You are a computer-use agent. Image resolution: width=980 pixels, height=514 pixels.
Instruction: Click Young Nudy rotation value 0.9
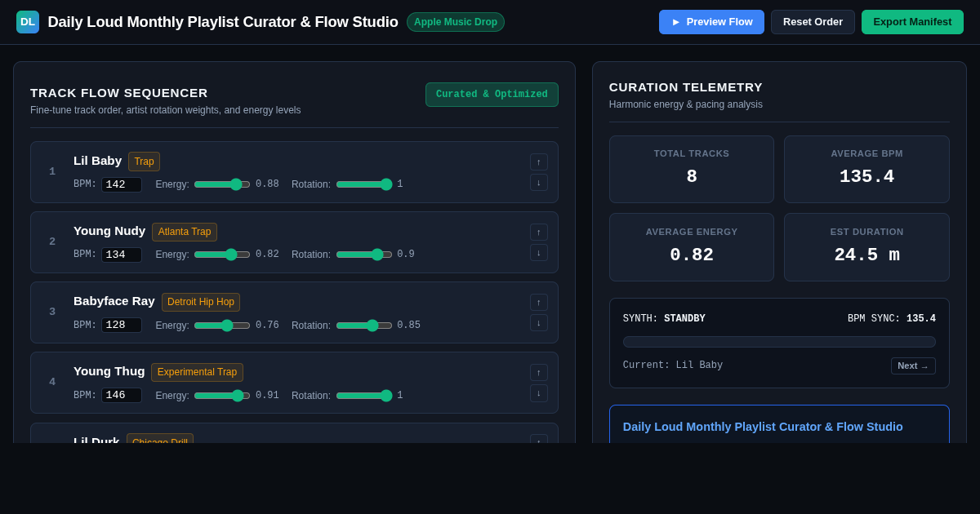[406, 255]
